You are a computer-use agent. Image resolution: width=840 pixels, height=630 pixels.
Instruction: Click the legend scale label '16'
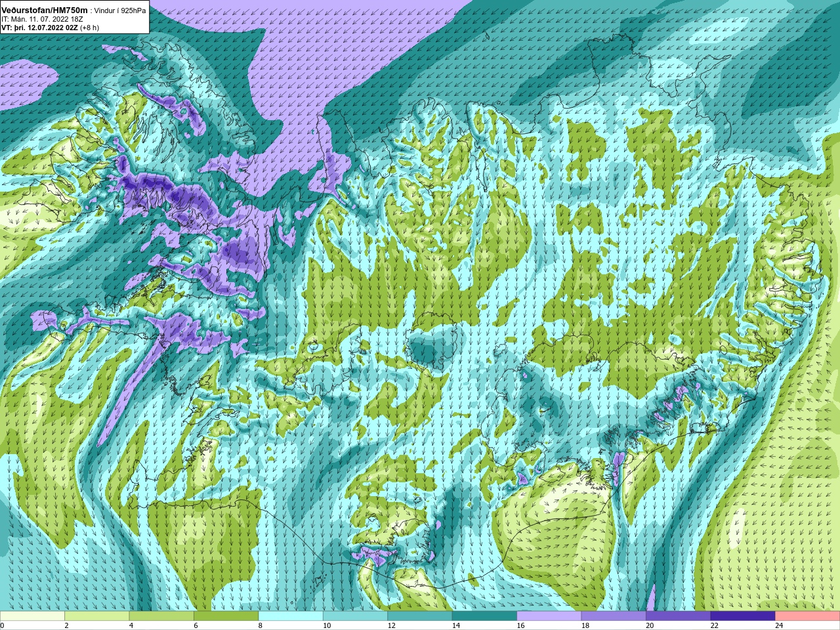tap(520, 625)
